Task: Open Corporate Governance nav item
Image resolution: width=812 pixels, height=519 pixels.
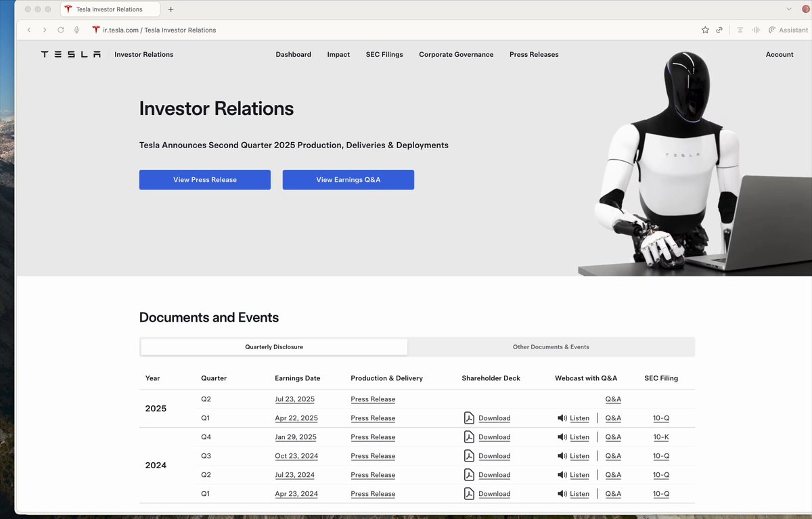Action: pyautogui.click(x=456, y=54)
